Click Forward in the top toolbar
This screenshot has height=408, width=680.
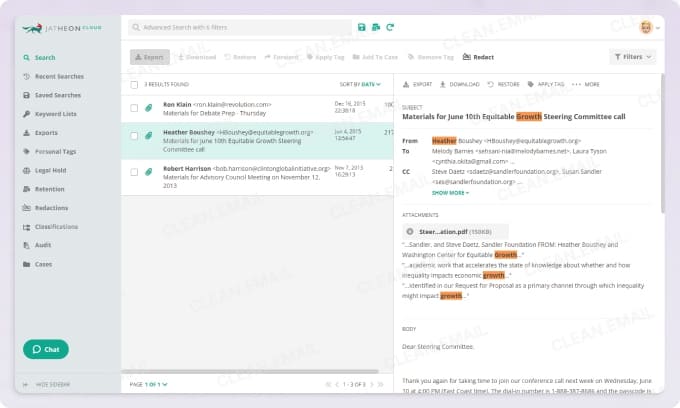tap(281, 57)
